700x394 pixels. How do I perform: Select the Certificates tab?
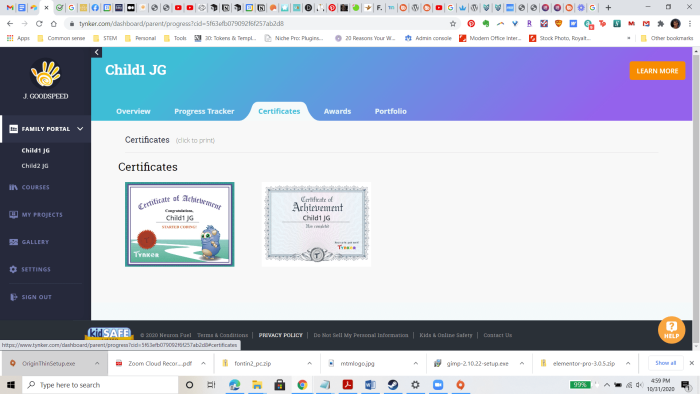(279, 111)
